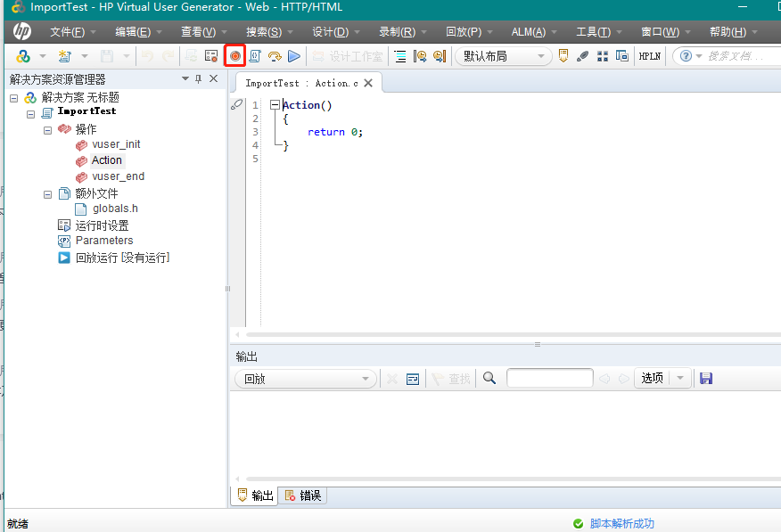Start script replay with the Run icon

point(294,55)
